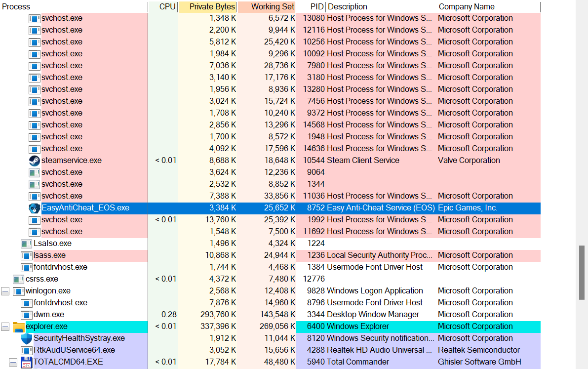This screenshot has height=369, width=588.
Task: Click the vertical scrollbar thumb
Action: (x=582, y=273)
